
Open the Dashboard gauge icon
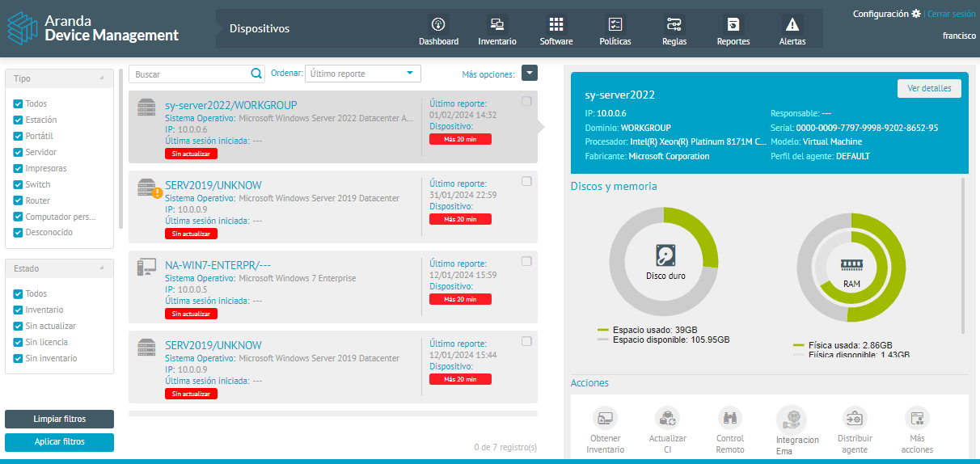438,24
